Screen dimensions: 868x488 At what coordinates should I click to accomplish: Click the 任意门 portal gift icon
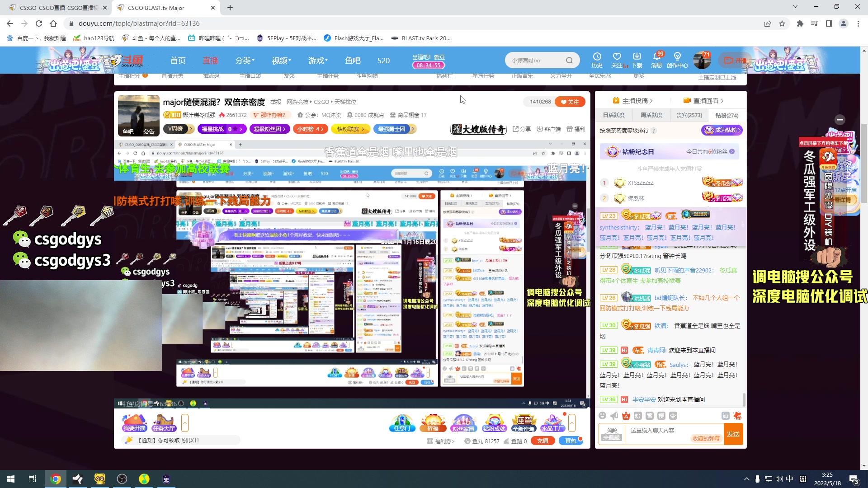[x=402, y=423]
